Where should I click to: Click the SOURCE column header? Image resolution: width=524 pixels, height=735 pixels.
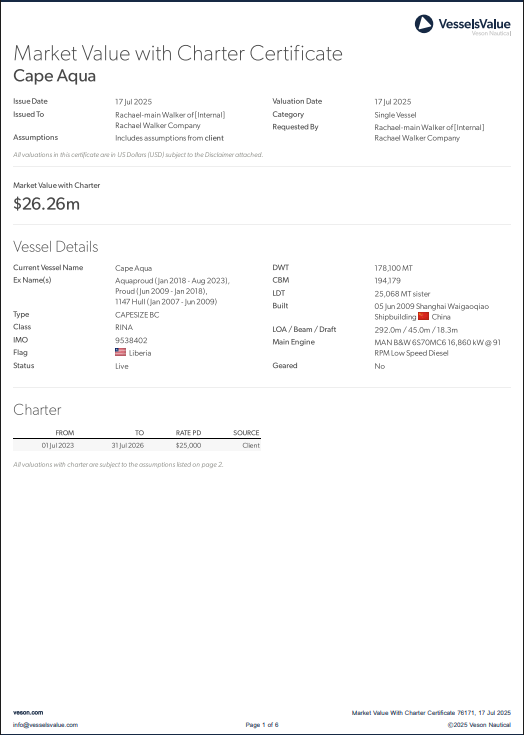[x=246, y=433]
